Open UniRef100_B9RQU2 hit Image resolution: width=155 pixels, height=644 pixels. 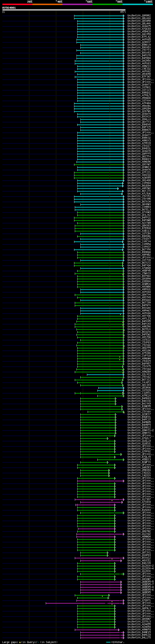(x=139, y=93)
